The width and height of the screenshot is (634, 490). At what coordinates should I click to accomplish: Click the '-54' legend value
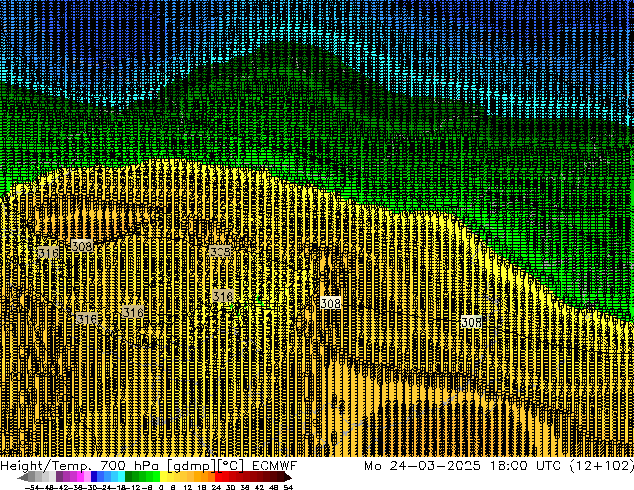coord(34,487)
